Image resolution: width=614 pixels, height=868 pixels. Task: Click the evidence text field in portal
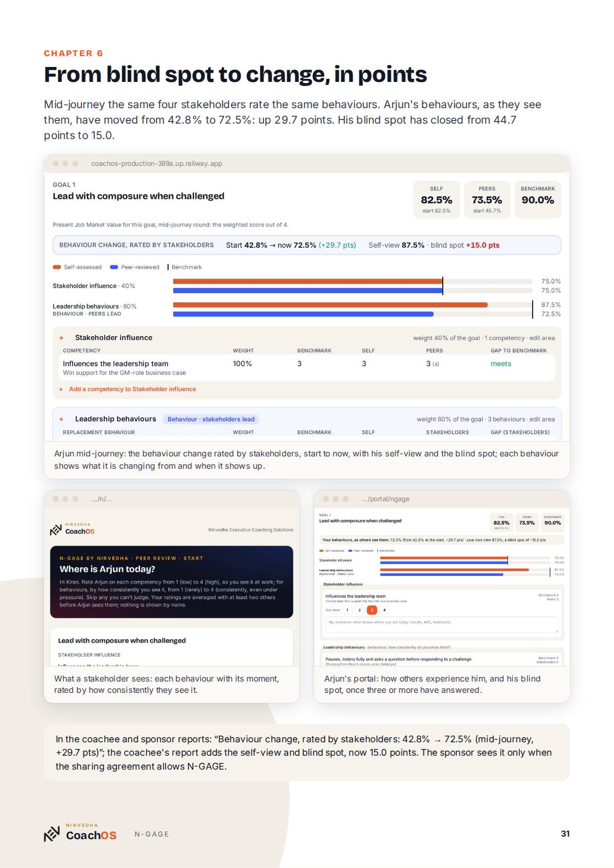point(441,625)
